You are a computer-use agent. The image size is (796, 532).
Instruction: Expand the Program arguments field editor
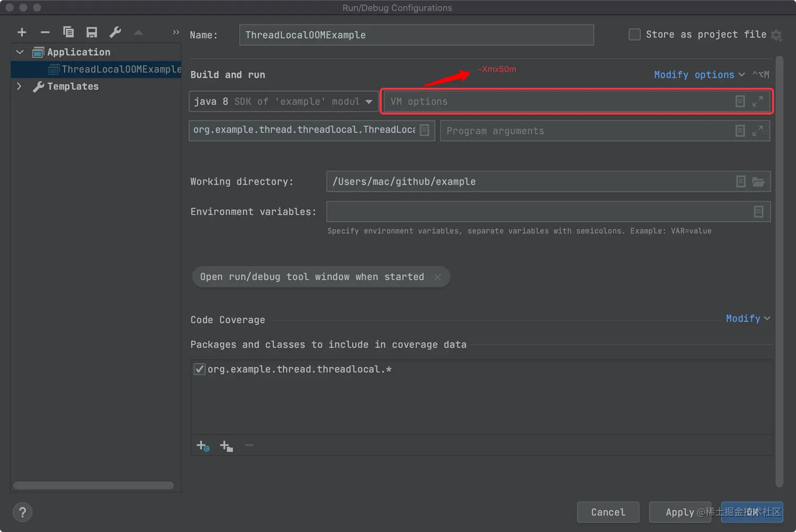tap(758, 131)
